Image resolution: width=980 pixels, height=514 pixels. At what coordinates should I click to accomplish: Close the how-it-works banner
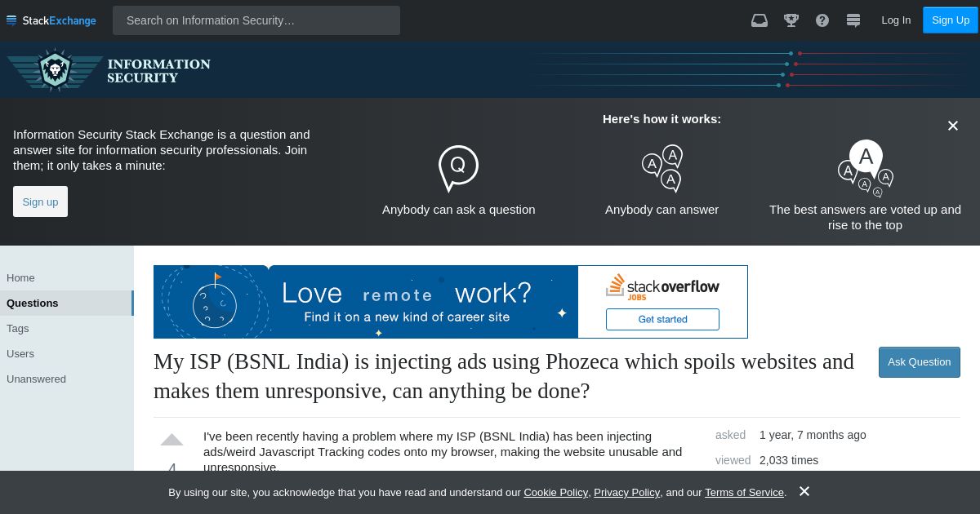[952, 126]
